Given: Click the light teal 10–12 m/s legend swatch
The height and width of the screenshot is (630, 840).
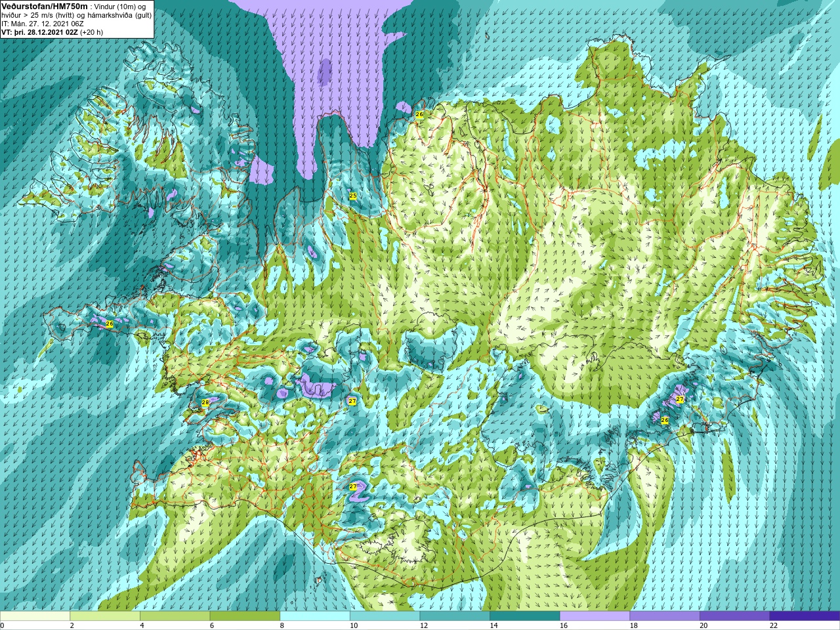Looking at the screenshot, I should [x=385, y=616].
